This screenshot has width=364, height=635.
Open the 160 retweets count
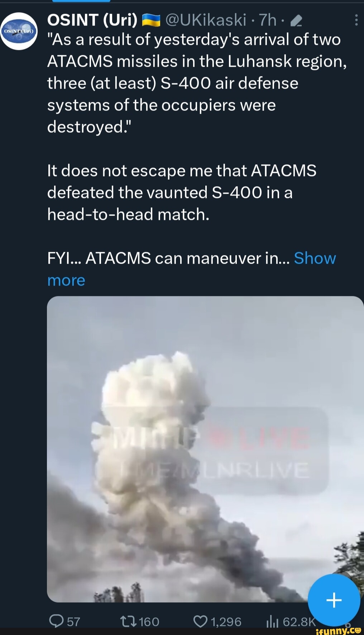click(149, 621)
